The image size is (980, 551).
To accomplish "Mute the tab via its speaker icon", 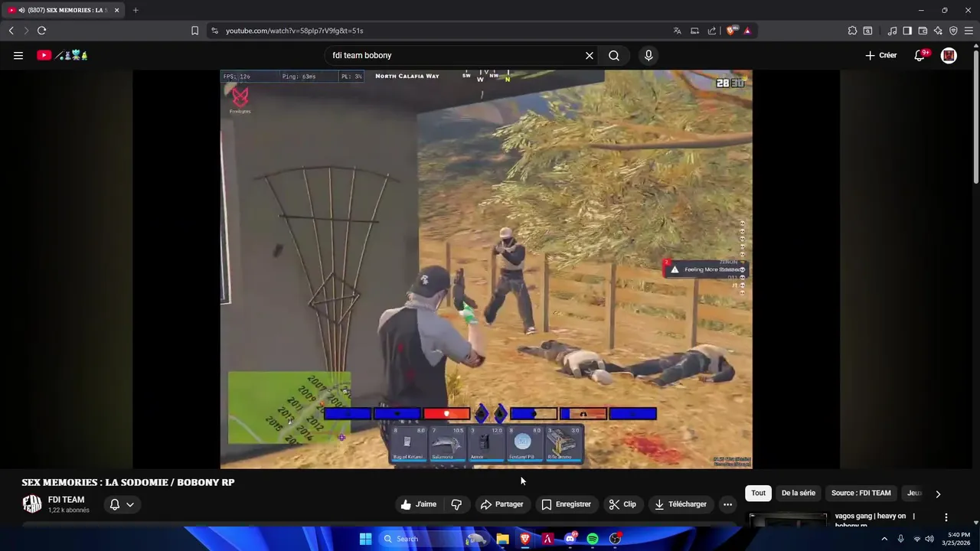I will click(21, 10).
